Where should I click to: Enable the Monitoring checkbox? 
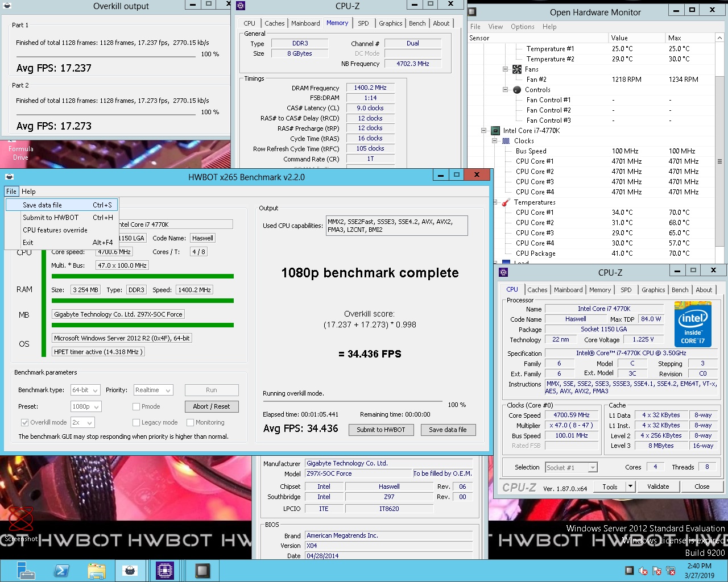191,422
